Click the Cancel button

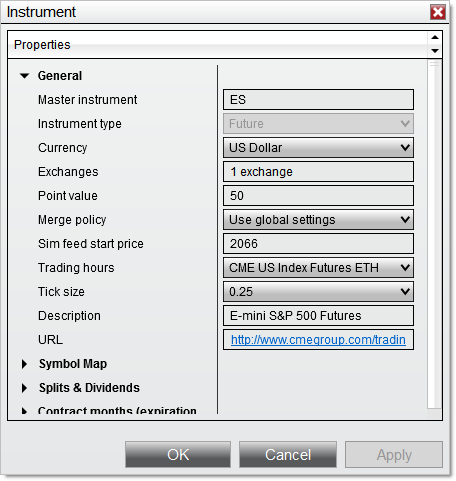click(x=288, y=455)
